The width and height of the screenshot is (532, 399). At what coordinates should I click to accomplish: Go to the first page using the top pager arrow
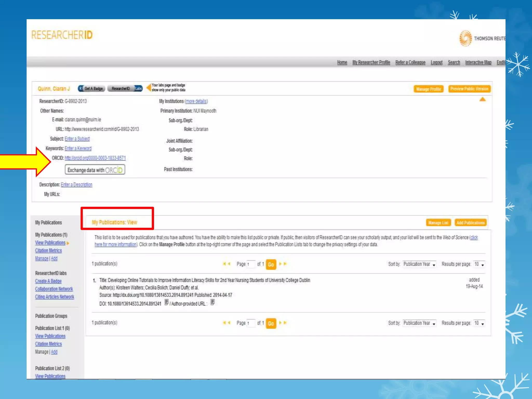coord(224,264)
